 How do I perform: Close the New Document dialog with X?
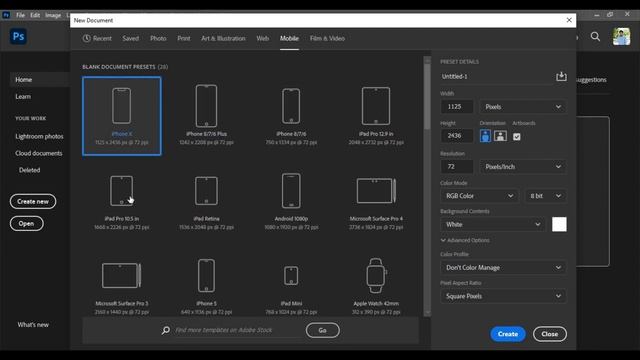tap(569, 20)
